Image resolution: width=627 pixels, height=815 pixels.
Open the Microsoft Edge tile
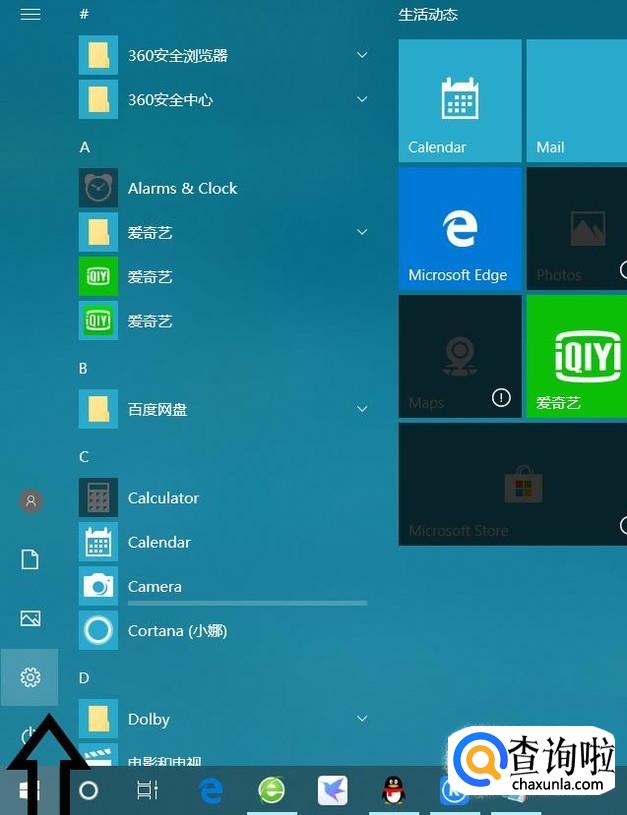pyautogui.click(x=460, y=228)
